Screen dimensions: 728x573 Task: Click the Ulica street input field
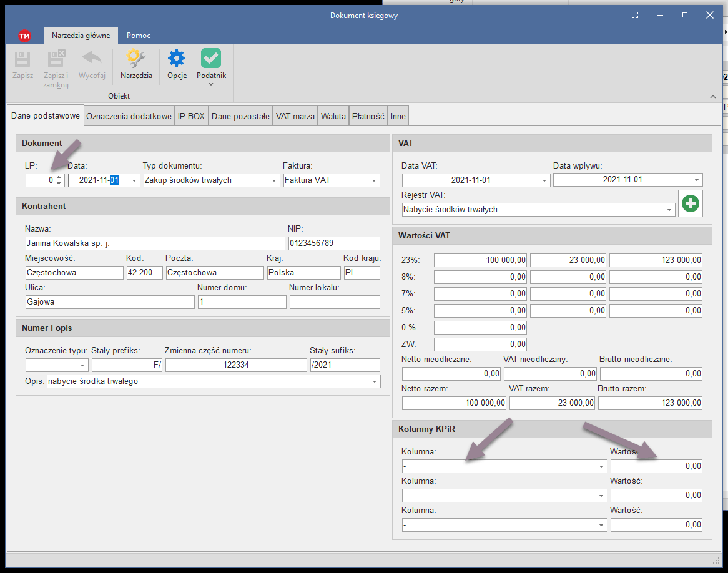point(110,302)
